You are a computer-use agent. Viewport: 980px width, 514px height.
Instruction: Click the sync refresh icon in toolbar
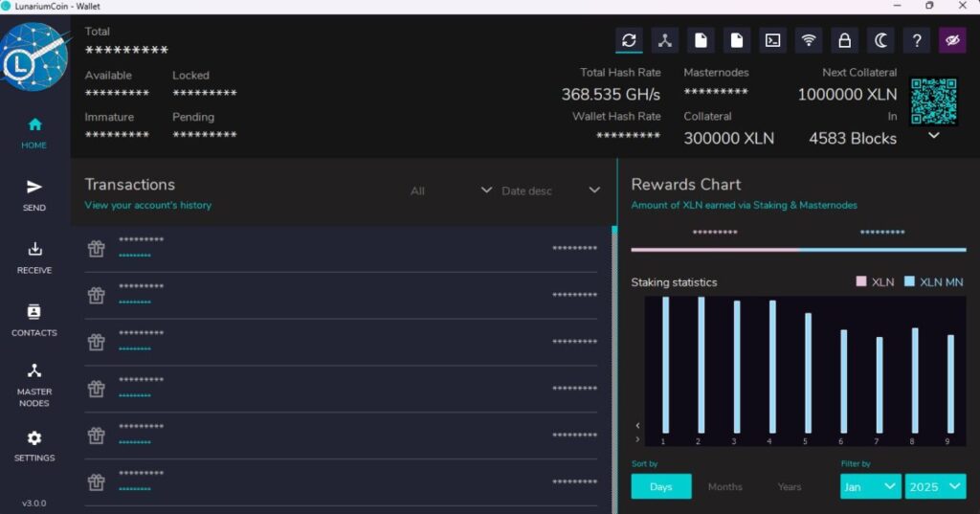point(629,40)
